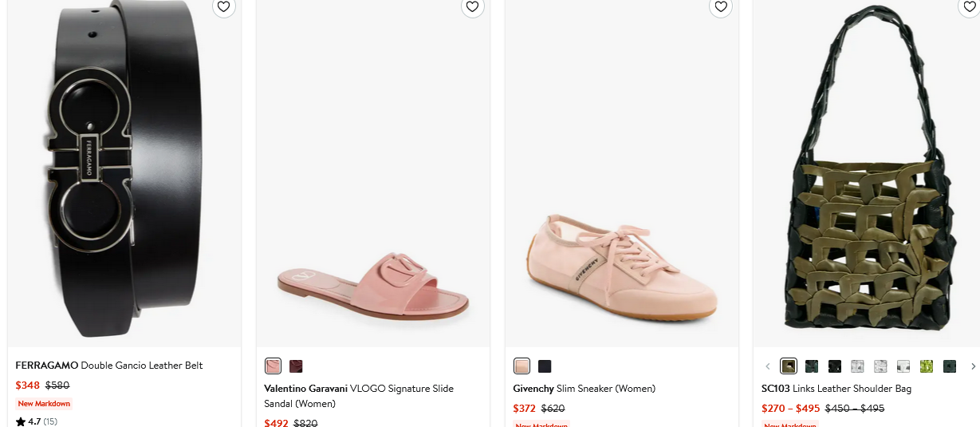Choose the burgundy swatch for the Valentino sandal
Screen dimensions: 980x427
click(x=296, y=366)
